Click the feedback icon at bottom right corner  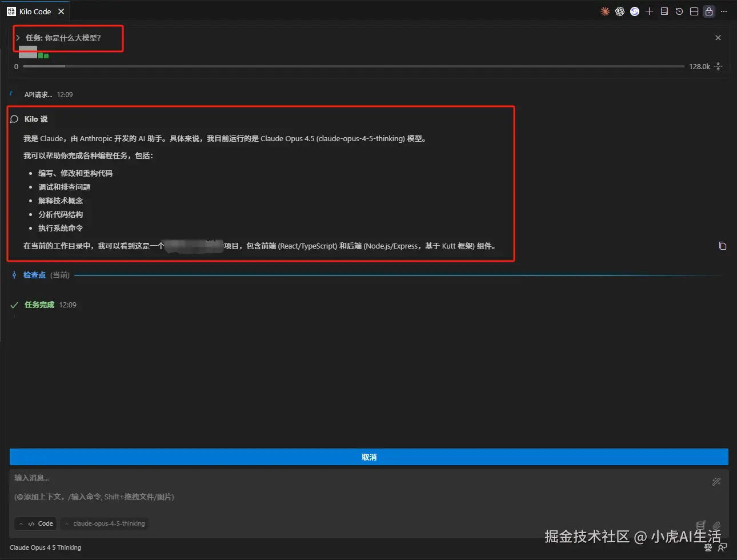point(722,547)
